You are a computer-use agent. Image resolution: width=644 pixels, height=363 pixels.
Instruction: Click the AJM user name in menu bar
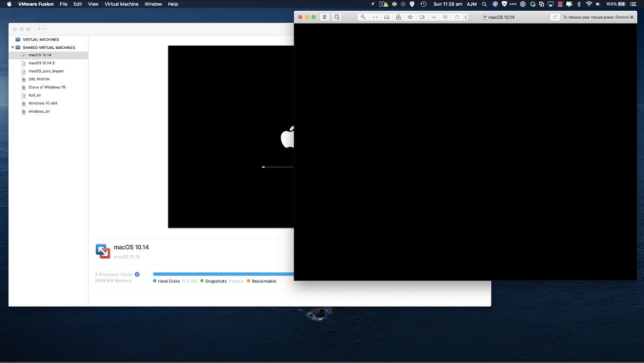tap(472, 4)
